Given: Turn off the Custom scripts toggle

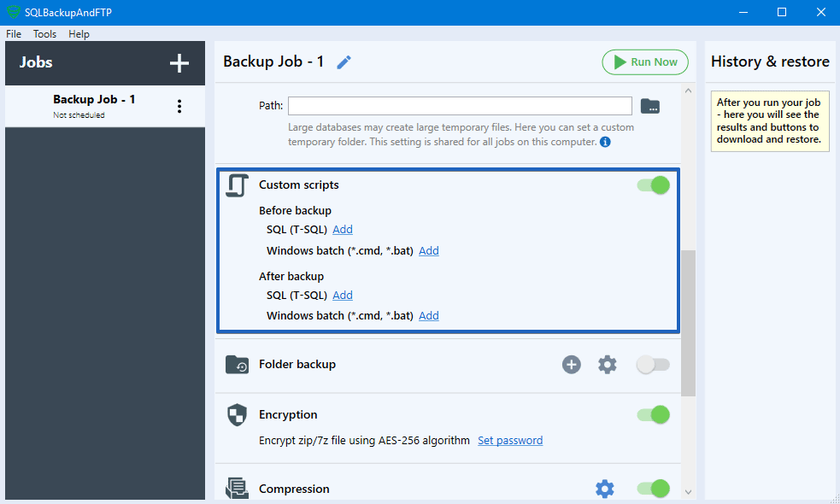Looking at the screenshot, I should coord(653,185).
